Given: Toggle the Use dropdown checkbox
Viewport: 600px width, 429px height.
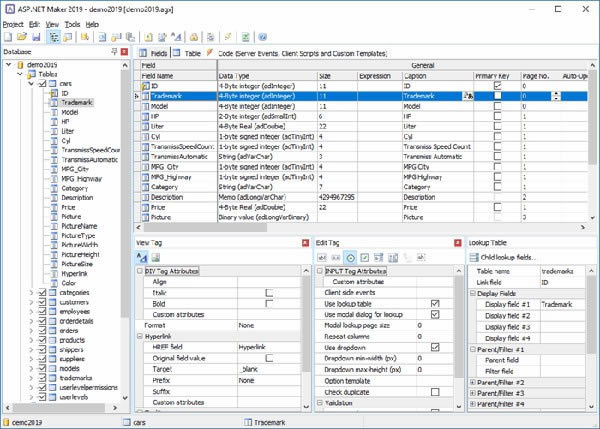Looking at the screenshot, I should click(x=435, y=347).
